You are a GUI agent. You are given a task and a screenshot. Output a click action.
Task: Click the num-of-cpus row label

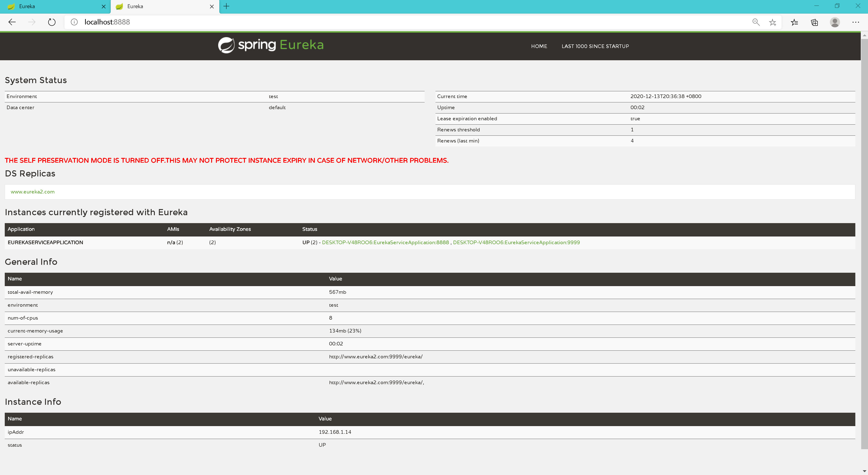[x=23, y=318]
